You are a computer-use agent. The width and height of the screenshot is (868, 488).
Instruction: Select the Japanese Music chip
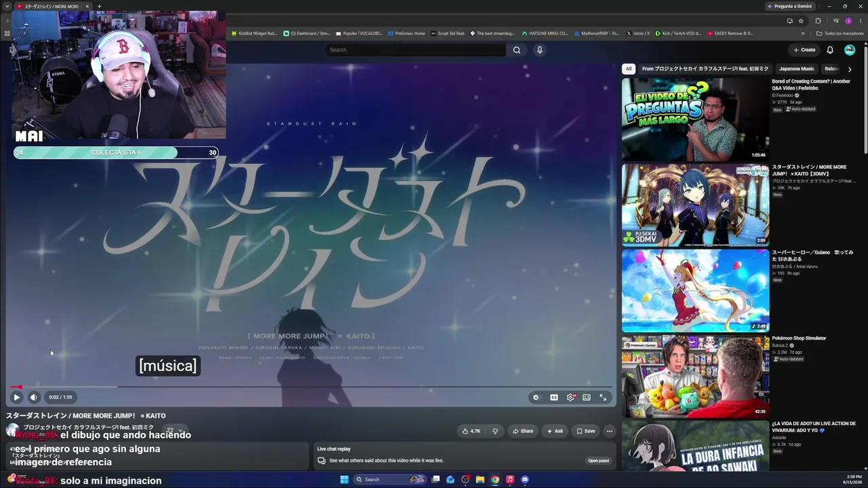click(797, 68)
